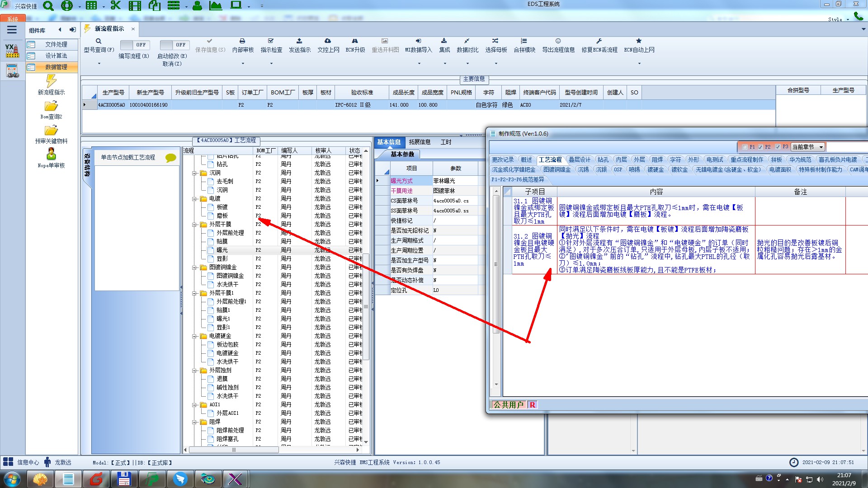The height and width of the screenshot is (488, 868).
Task: Click the YX factory icon in sidebar
Action: point(12,51)
